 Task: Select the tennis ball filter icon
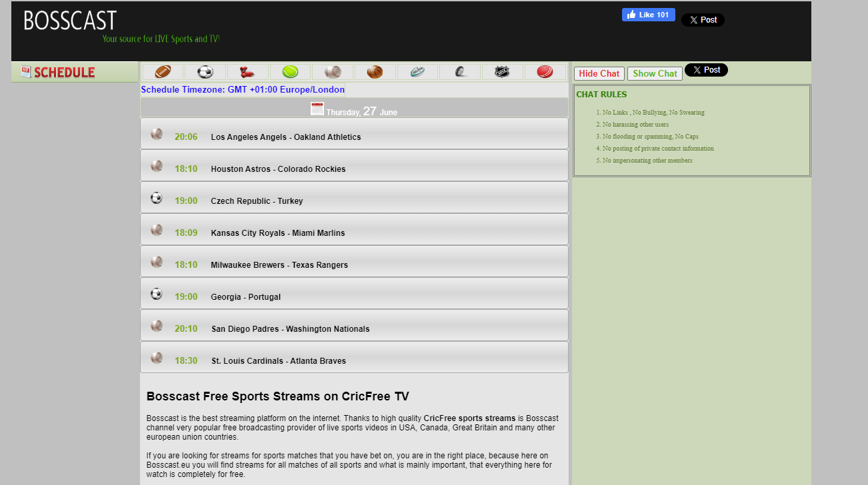290,71
